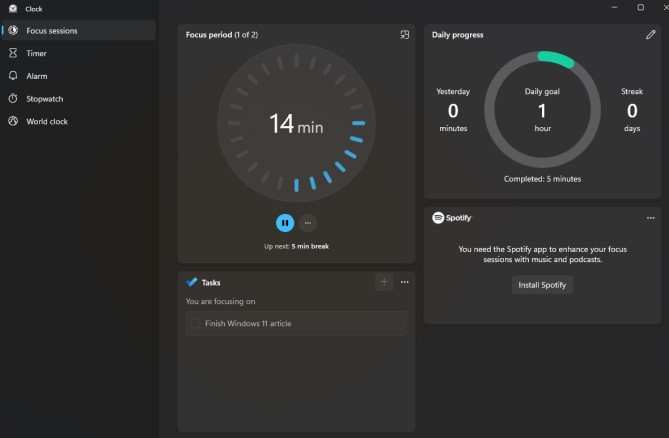Viewport: 669px width, 438px height.
Task: Open more options beside the pause button
Action: 308,223
